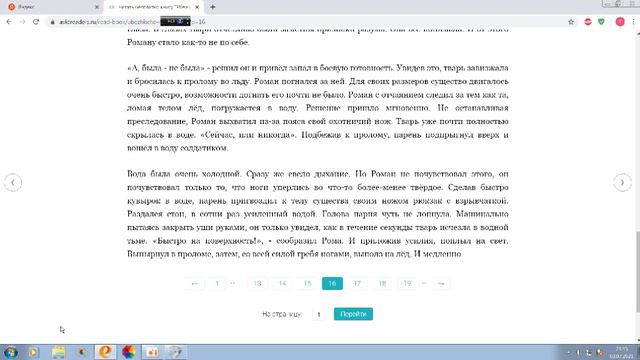640x360 pixels.
Task: Open the colorful pinwheel taskbar icon
Action: (129, 352)
